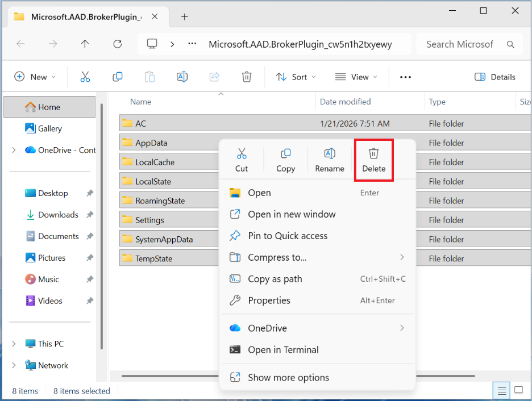Screen dimensions: 532x401
Task: Select Pin to Quick access
Action: pyautogui.click(x=318, y=236)
